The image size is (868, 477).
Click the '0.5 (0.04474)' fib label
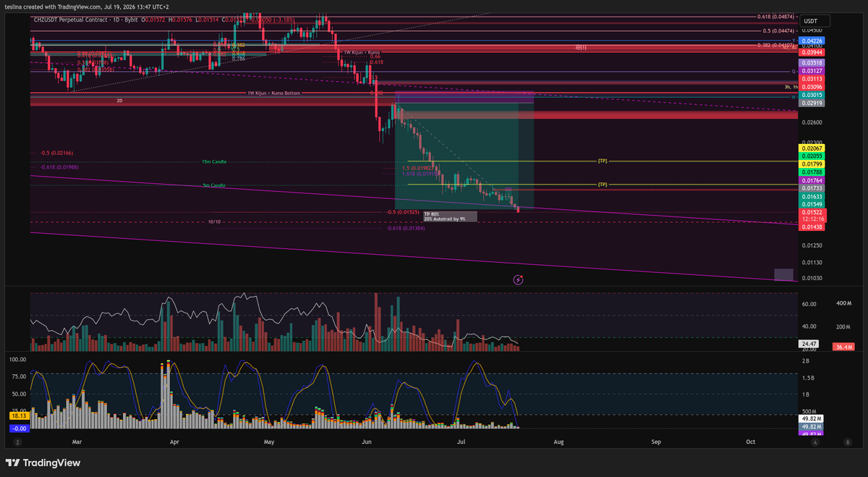pyautogui.click(x=778, y=31)
